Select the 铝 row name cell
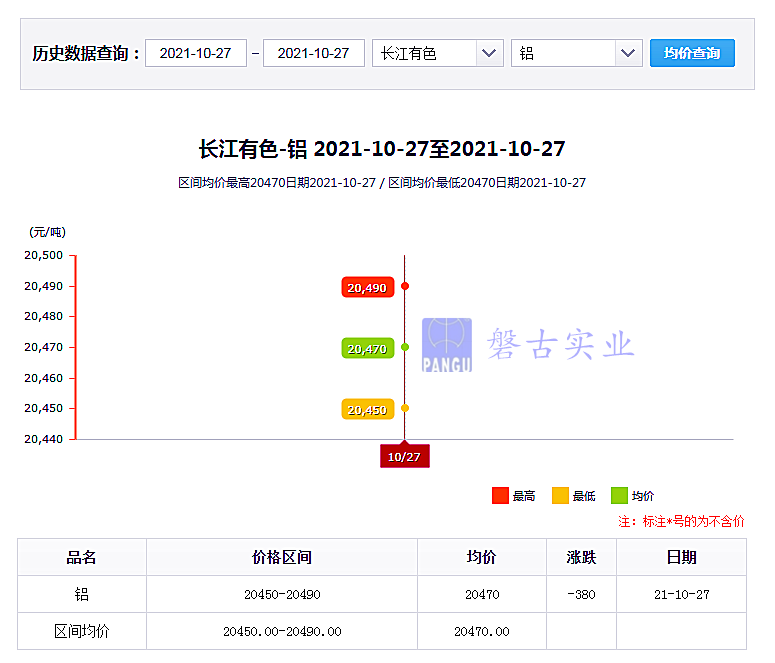Viewport: 775px width, 663px height. tap(82, 594)
